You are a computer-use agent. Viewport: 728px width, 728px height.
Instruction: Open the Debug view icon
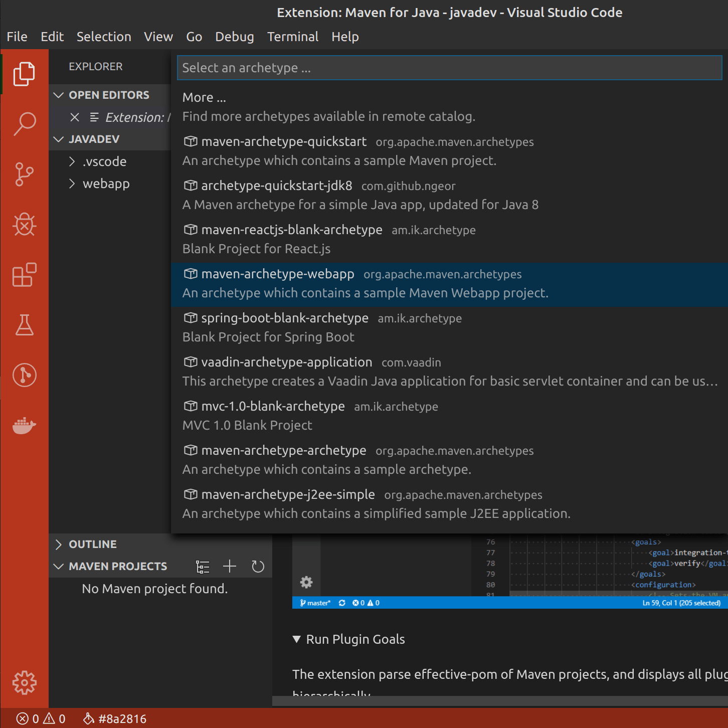pyautogui.click(x=24, y=224)
